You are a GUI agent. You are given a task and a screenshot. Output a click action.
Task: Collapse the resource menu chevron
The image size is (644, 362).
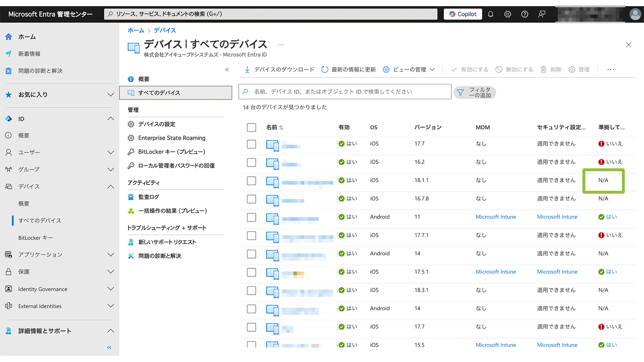pyautogui.click(x=227, y=70)
